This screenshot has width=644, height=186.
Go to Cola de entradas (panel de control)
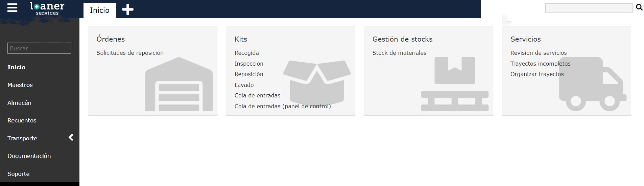click(x=283, y=106)
